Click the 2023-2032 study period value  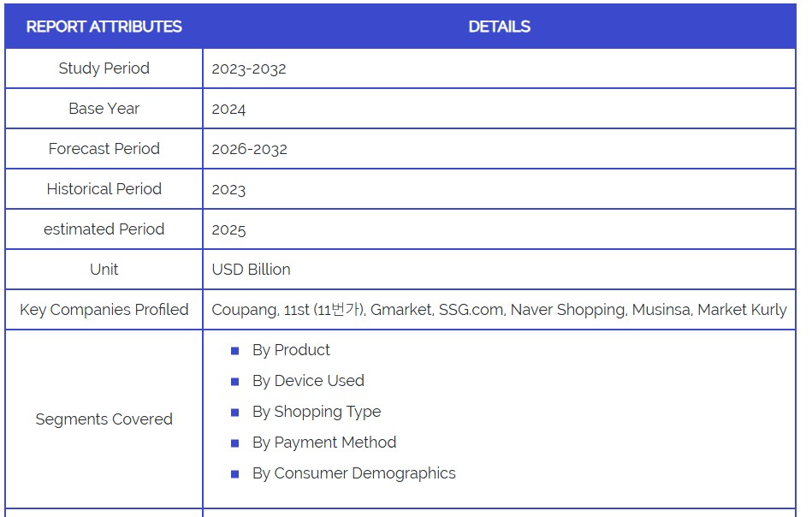click(249, 69)
